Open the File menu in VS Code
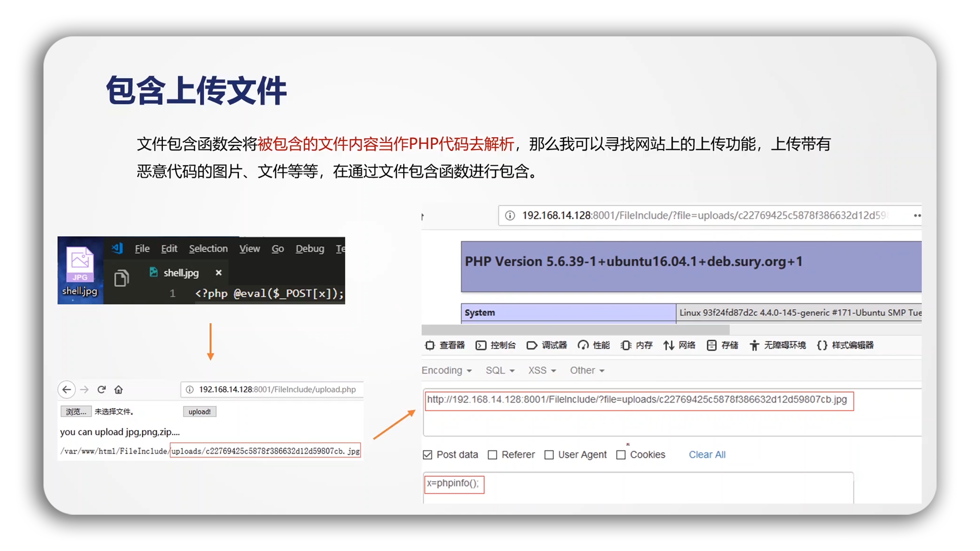The width and height of the screenshot is (980, 551). point(142,248)
